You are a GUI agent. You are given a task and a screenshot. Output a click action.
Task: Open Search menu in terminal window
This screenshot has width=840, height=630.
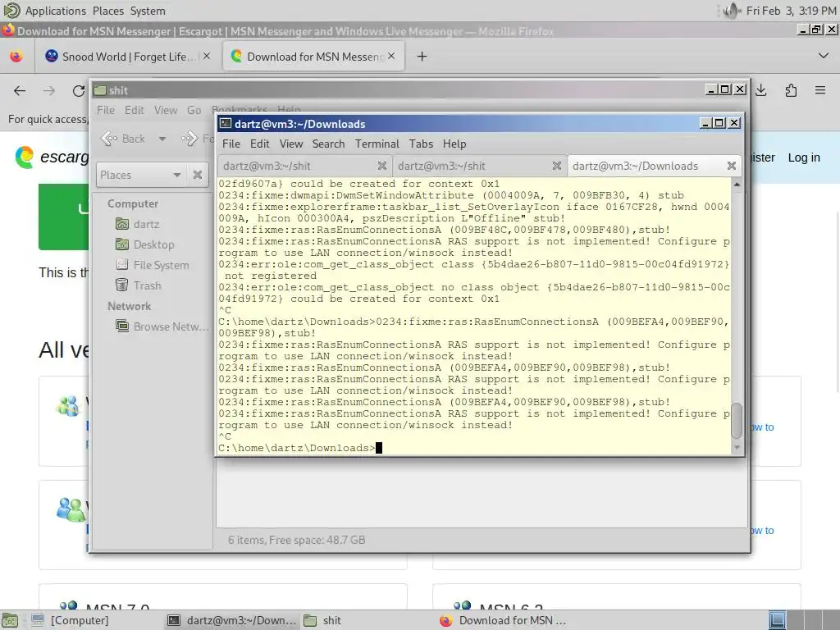pyautogui.click(x=328, y=144)
